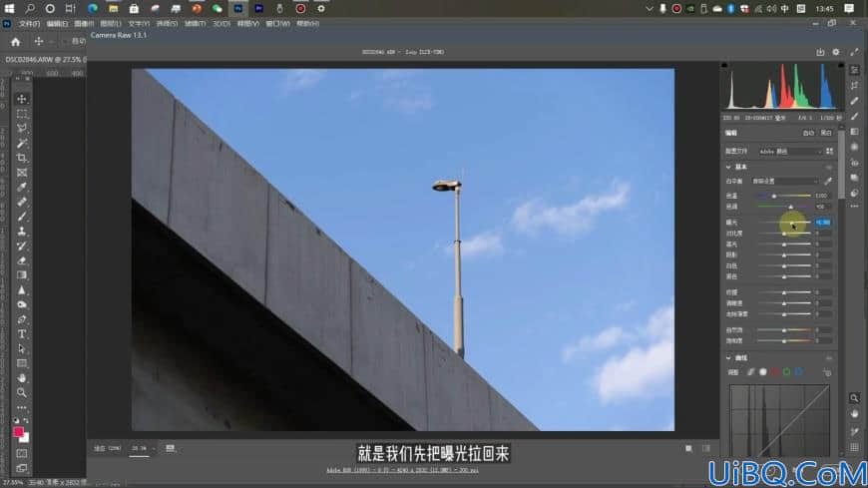
Task: Select the Gradient tool
Action: click(x=22, y=275)
